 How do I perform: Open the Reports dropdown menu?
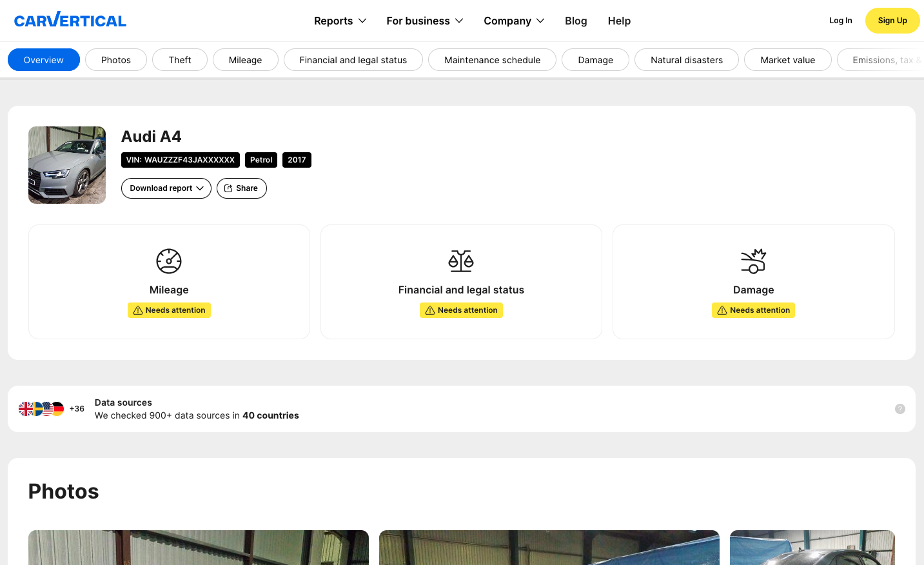(340, 21)
